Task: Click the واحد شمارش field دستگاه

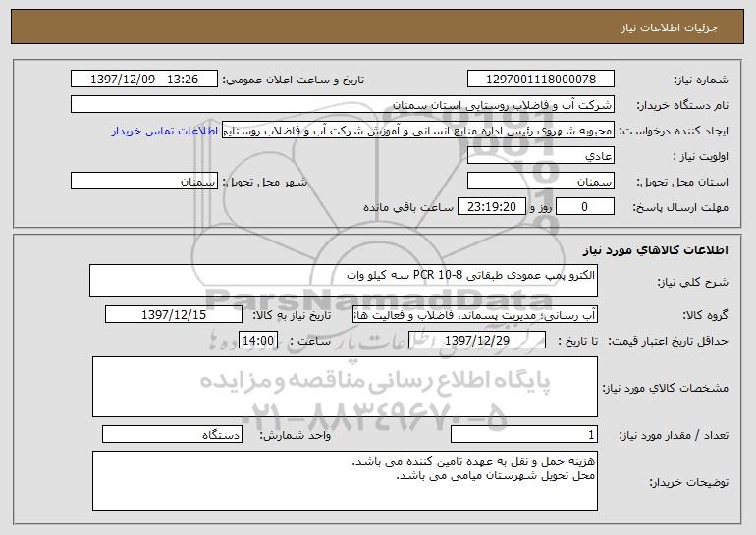Action: click(172, 434)
